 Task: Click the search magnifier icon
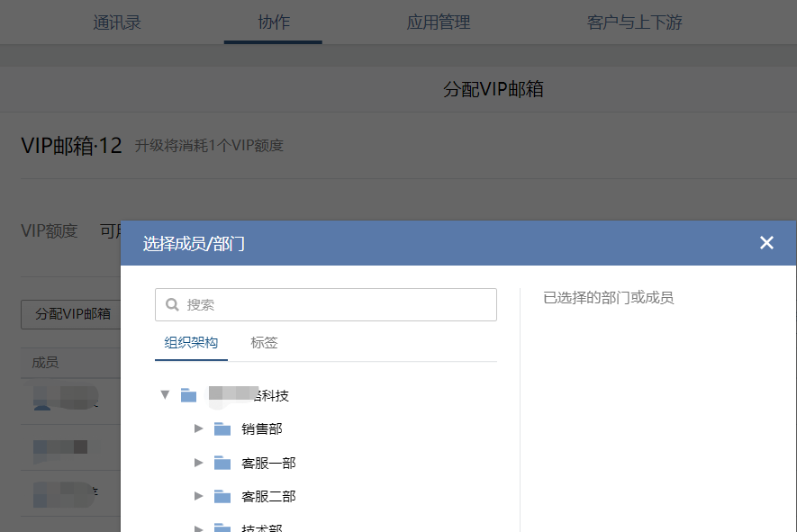(x=172, y=305)
